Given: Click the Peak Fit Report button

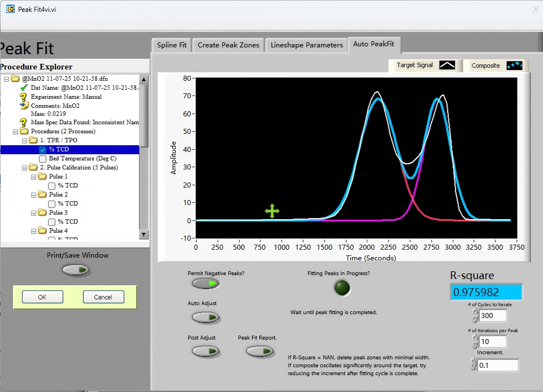Looking at the screenshot, I should coord(260,351).
